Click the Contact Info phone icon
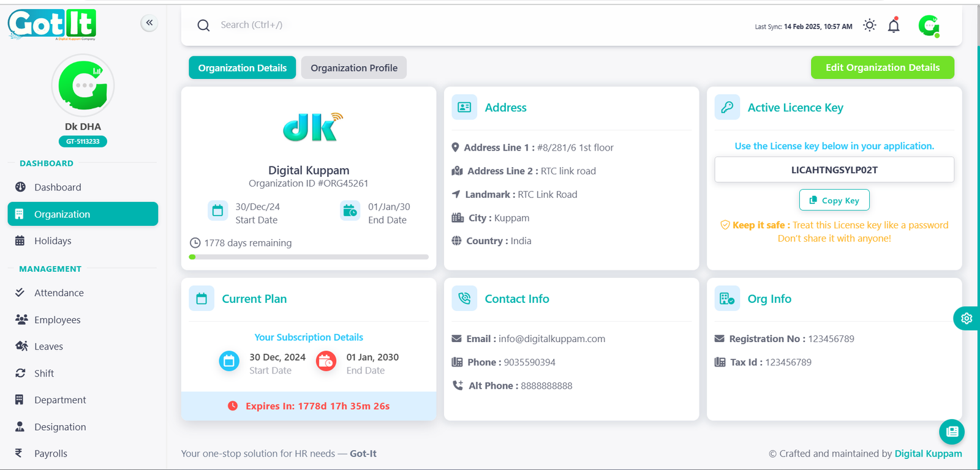Screen dimensions: 980x470 464,299
